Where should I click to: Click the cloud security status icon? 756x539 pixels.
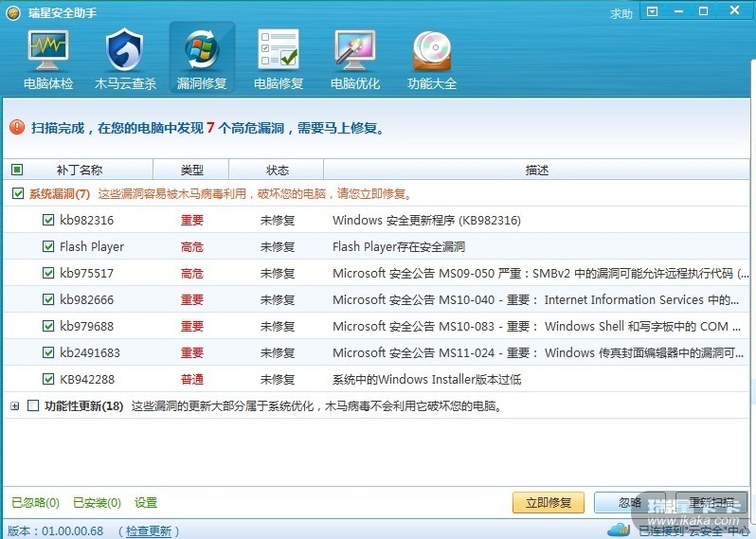click(619, 530)
